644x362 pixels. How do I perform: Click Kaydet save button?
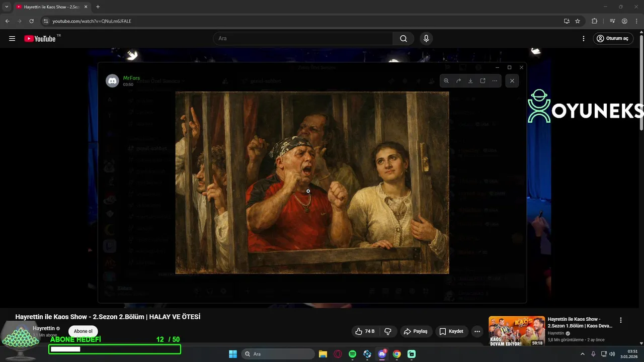[451, 331]
